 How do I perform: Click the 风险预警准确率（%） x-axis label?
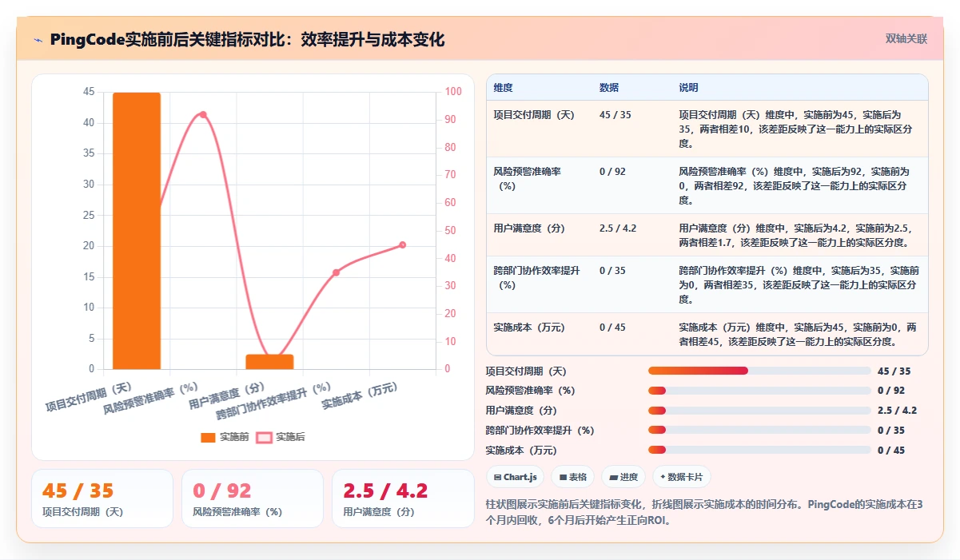coord(151,396)
